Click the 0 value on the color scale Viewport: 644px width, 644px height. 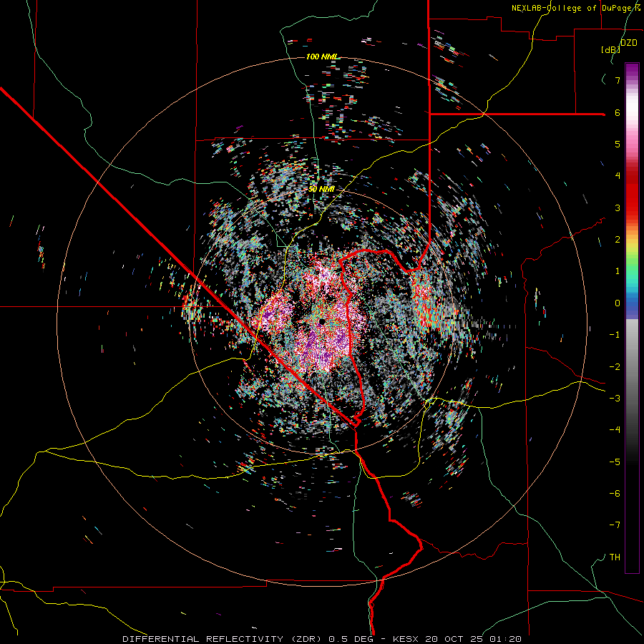click(x=618, y=303)
